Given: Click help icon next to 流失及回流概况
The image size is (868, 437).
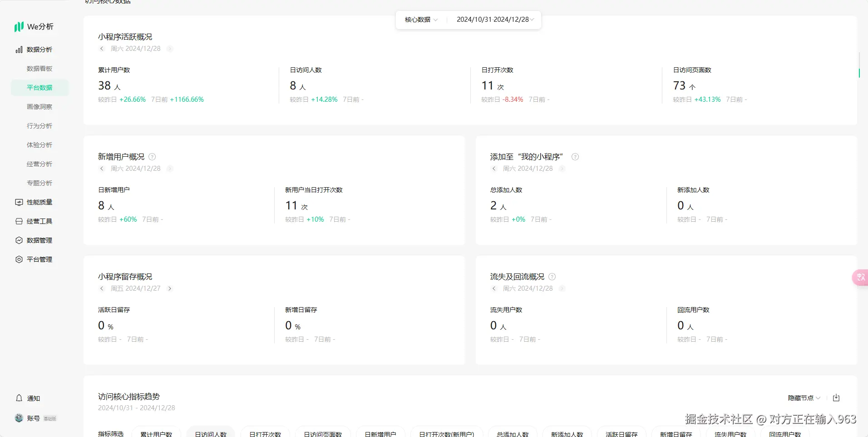Looking at the screenshot, I should (x=552, y=277).
